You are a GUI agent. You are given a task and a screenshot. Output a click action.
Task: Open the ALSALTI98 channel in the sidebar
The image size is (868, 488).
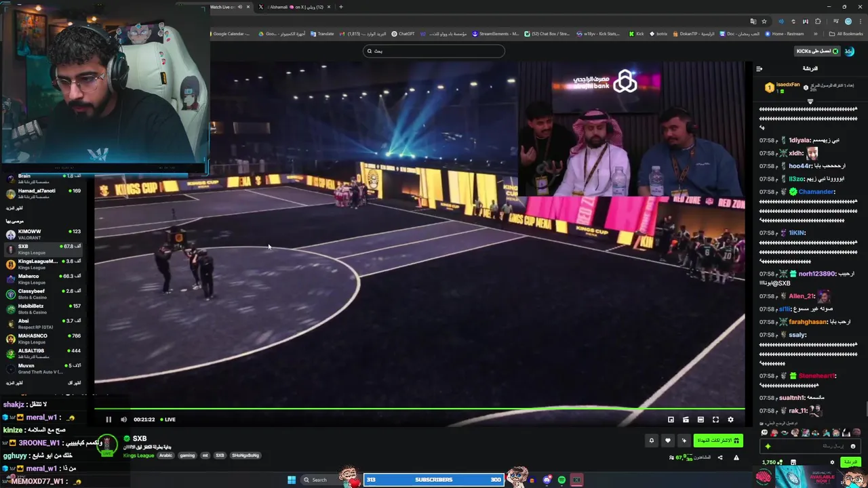pos(42,354)
